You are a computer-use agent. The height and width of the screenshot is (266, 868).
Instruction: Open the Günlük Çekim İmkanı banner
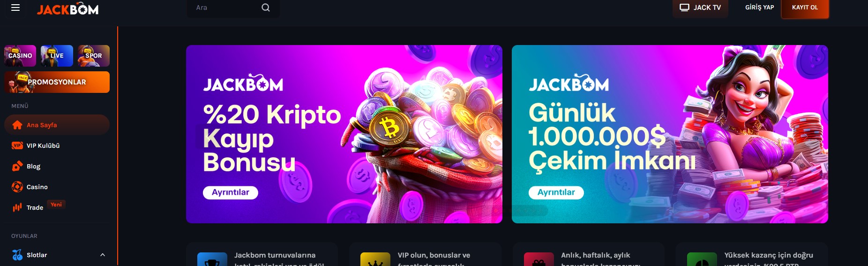(670, 134)
